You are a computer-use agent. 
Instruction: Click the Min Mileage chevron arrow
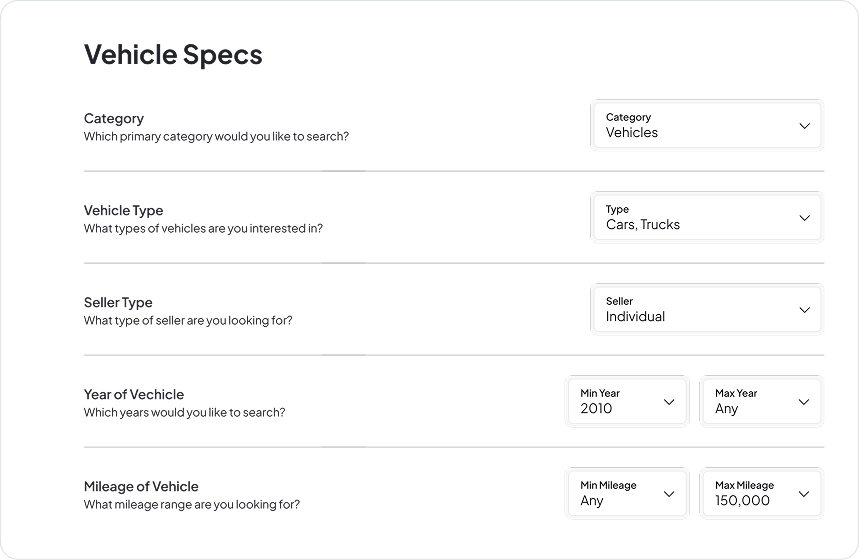click(x=669, y=494)
